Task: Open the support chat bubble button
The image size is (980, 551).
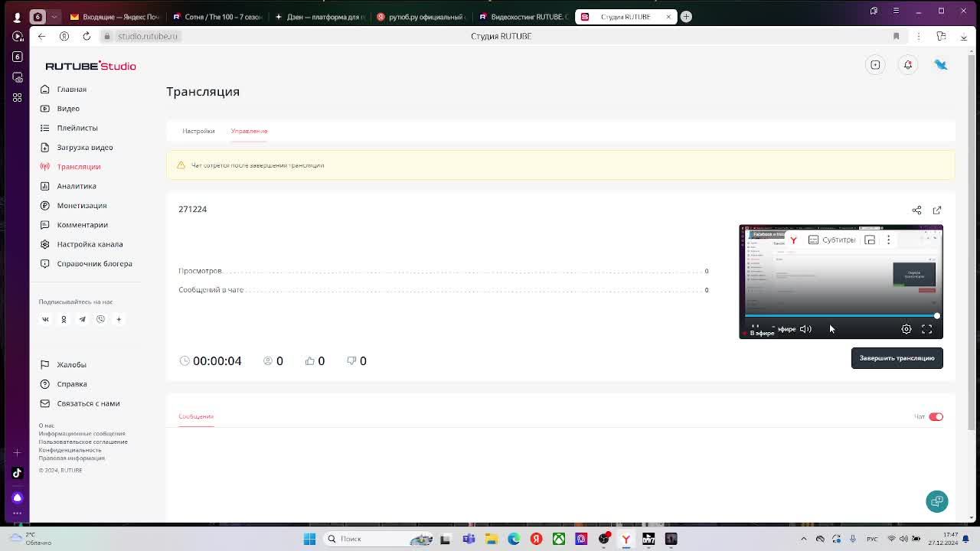Action: pos(937,501)
